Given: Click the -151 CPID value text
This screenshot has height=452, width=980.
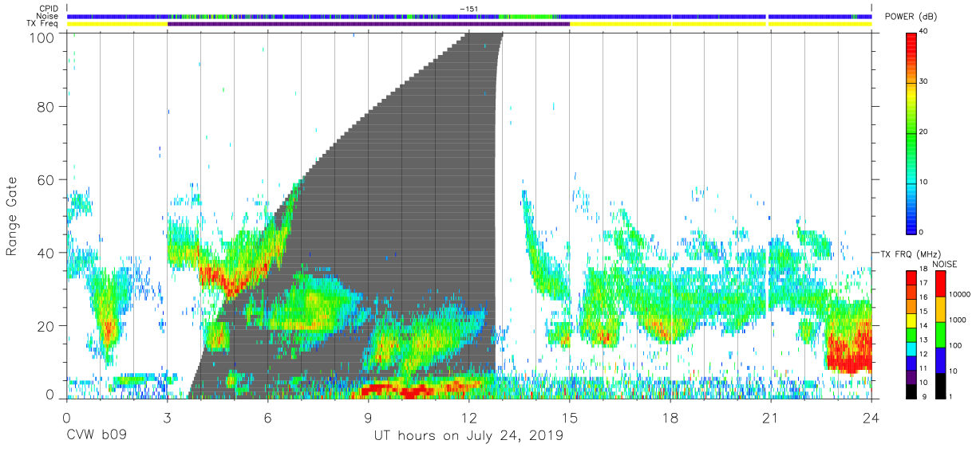Looking at the screenshot, I should tap(469, 9).
